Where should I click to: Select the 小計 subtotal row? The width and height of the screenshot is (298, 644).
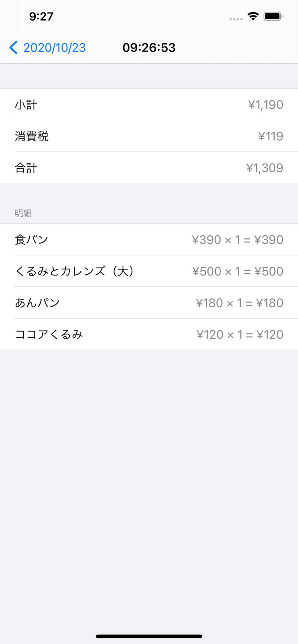click(x=149, y=104)
